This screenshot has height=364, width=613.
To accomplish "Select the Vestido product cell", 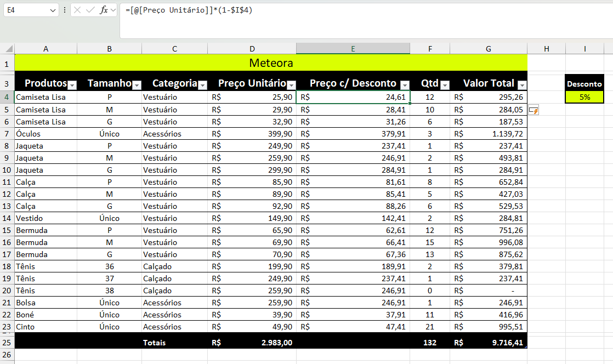I will tap(46, 218).
